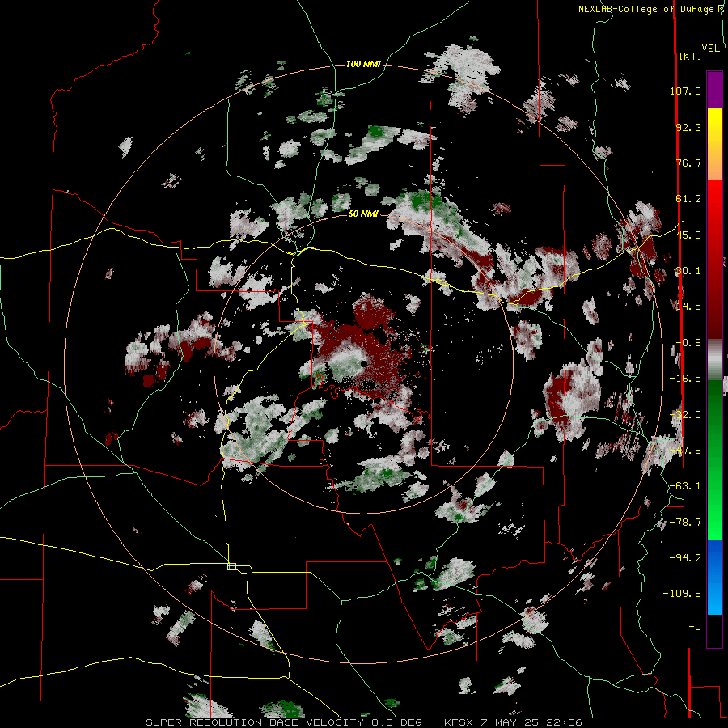Click the 107.8 velocity scale value
The width and height of the screenshot is (728, 728).
point(685,91)
